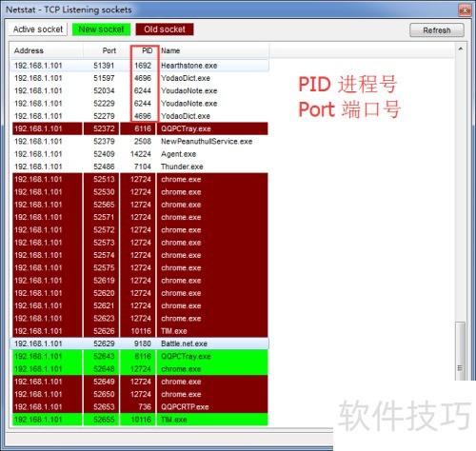Select YoudaoNote.exe row with port 52229
The height and width of the screenshot is (451, 476).
[x=140, y=104]
